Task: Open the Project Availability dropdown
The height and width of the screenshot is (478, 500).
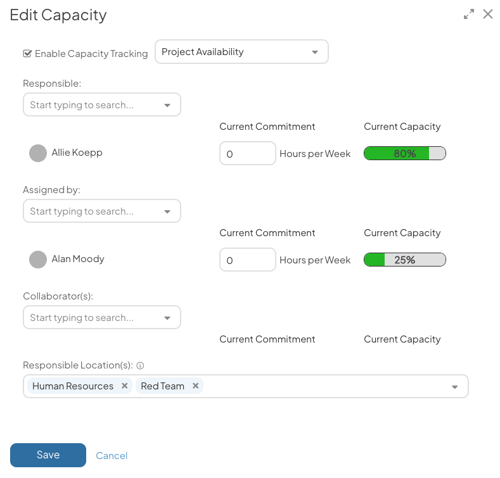Action: click(242, 52)
